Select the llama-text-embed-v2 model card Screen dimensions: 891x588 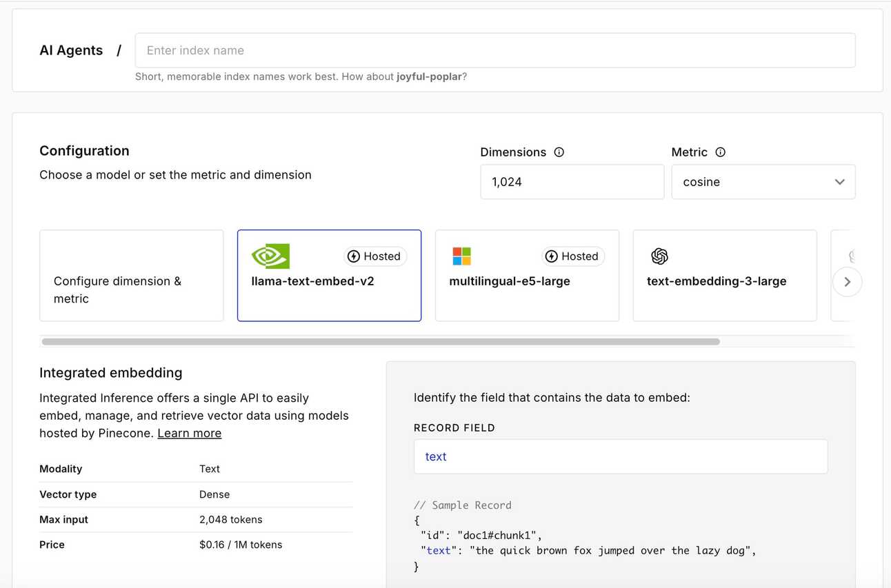tap(329, 296)
